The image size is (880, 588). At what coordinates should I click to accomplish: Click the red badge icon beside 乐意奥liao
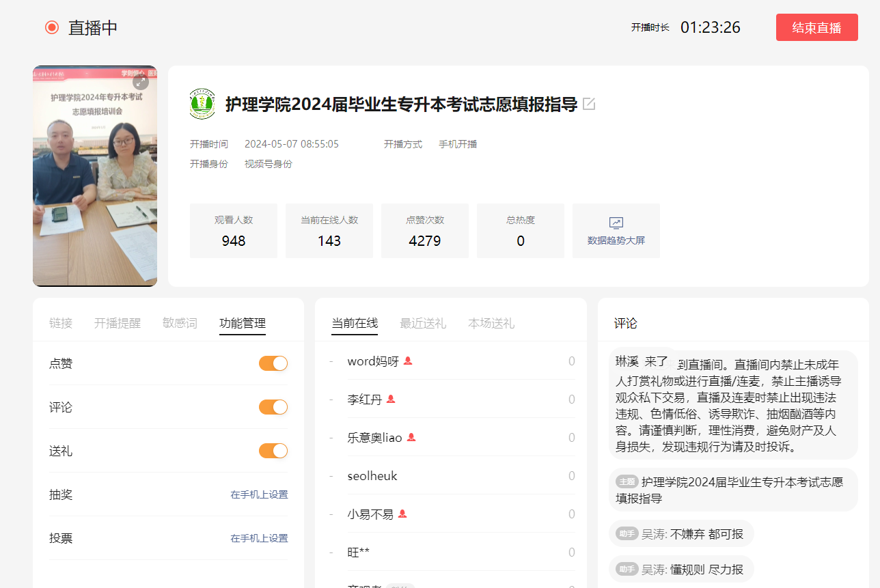point(411,438)
